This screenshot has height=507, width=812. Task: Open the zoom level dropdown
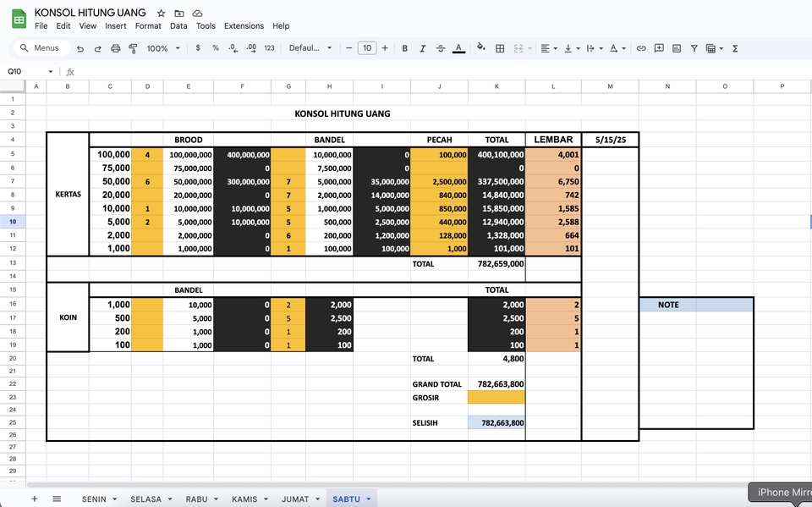click(161, 48)
